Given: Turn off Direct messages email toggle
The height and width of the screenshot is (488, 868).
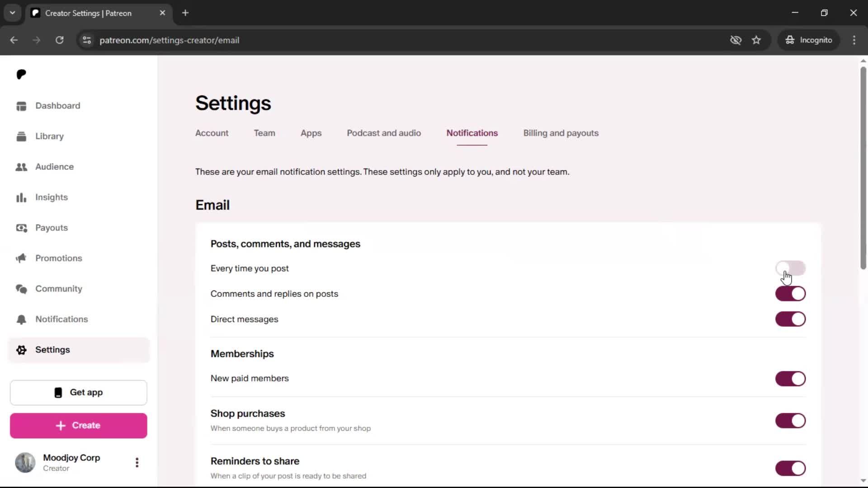Looking at the screenshot, I should pyautogui.click(x=790, y=319).
